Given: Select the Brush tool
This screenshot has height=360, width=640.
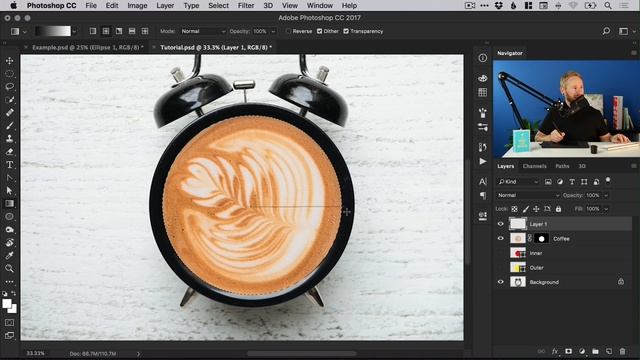Looking at the screenshot, I should (9, 126).
